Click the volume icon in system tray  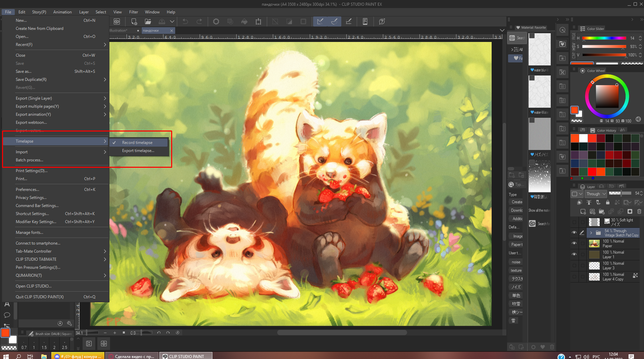586,356
